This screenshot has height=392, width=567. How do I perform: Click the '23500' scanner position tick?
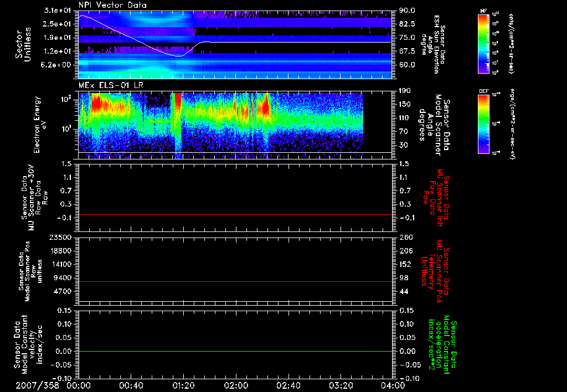pyautogui.click(x=60, y=238)
